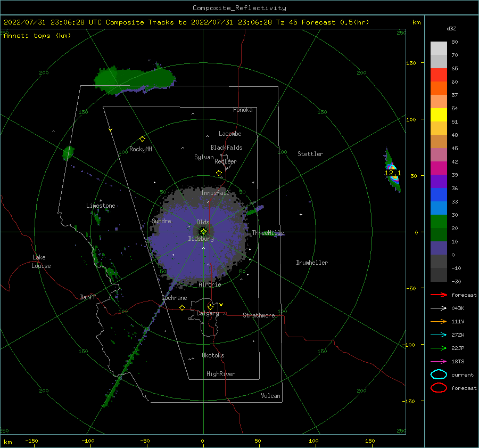Click the Okotoks city label

213,355
